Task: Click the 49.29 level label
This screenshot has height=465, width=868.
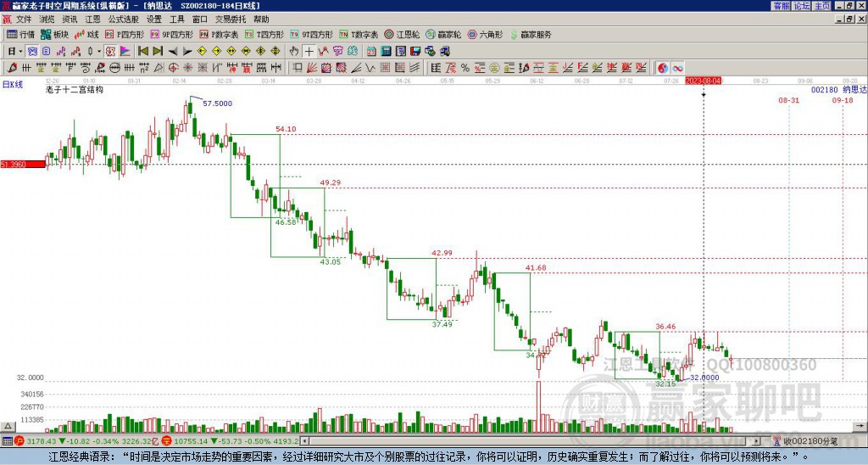Action: point(331,182)
